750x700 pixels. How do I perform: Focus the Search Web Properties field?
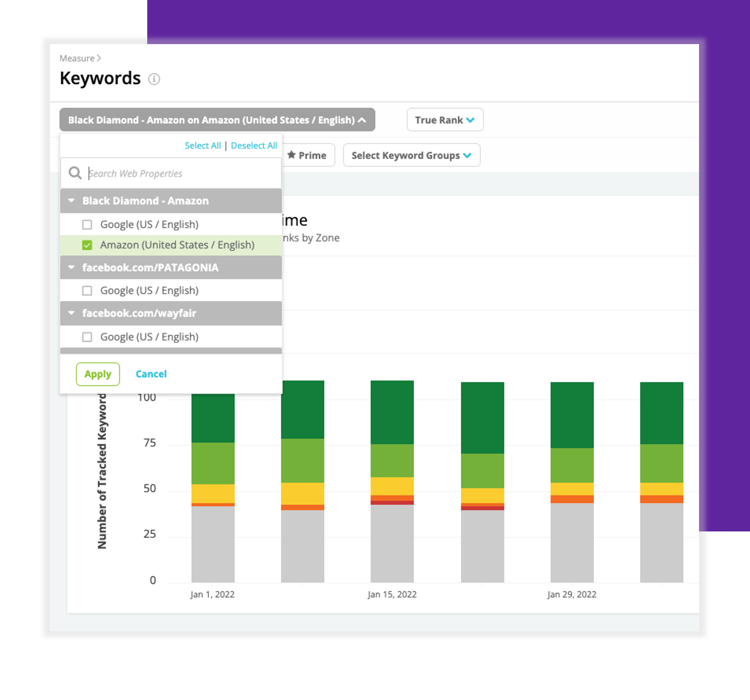[x=171, y=173]
